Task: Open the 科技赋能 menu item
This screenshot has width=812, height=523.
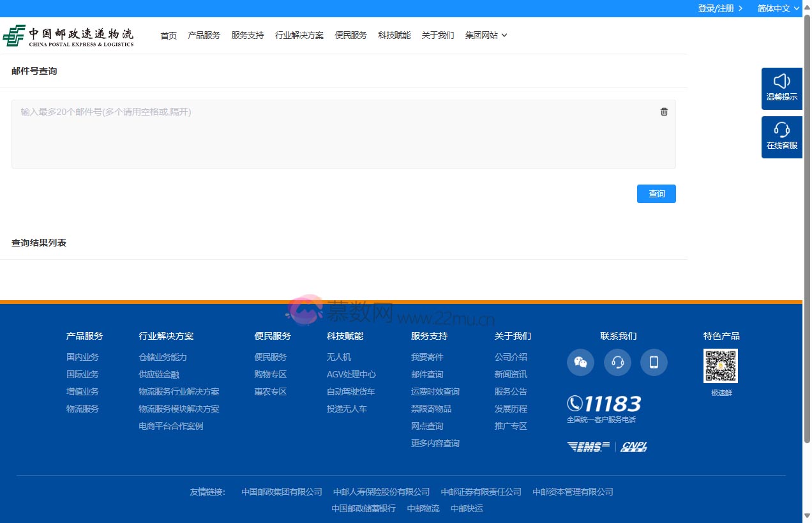Action: (x=394, y=35)
